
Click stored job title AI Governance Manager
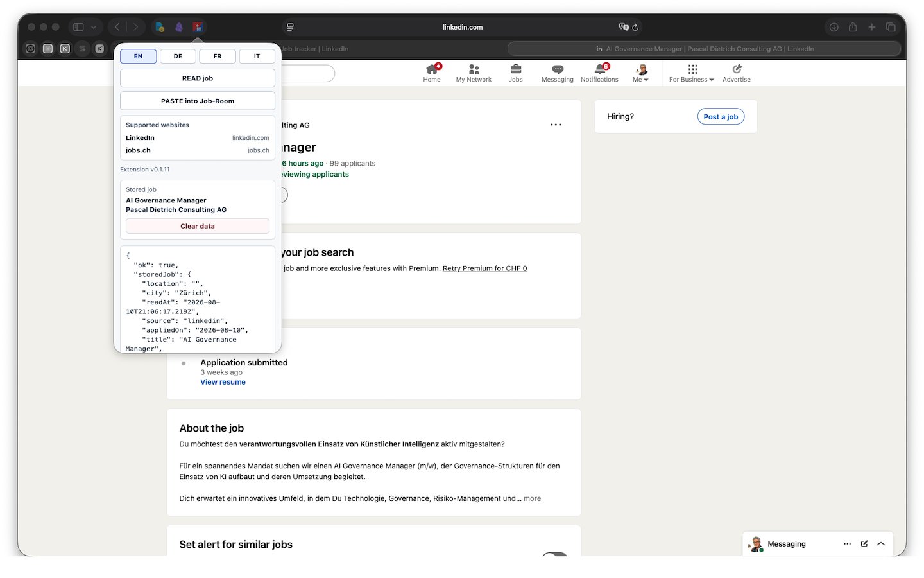click(x=166, y=200)
